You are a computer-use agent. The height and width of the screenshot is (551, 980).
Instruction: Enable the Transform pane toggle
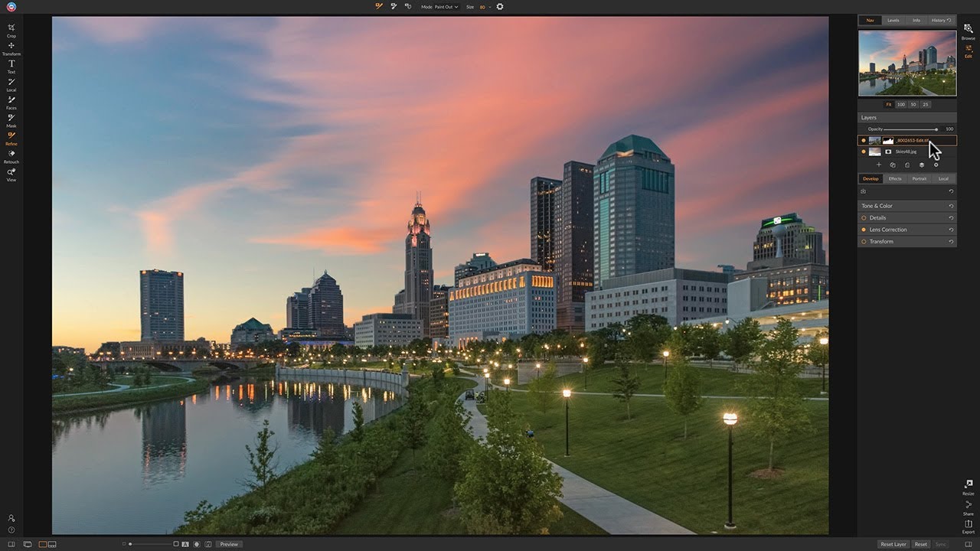[864, 241]
